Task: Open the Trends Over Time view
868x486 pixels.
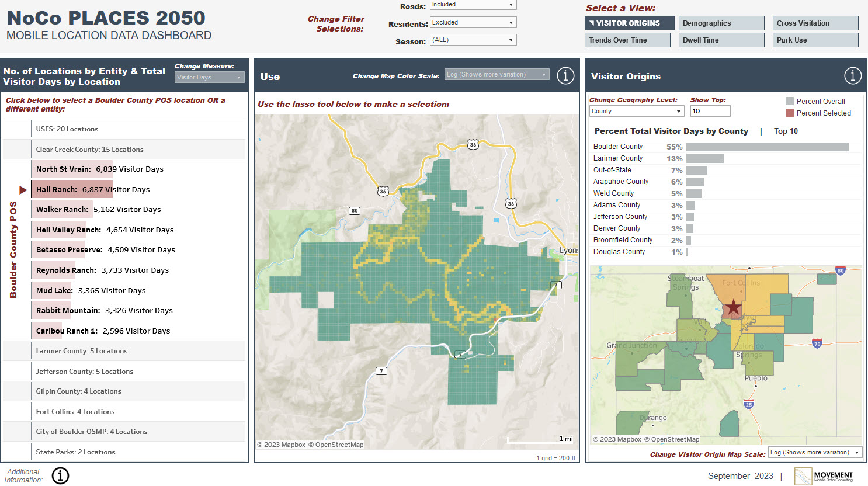Action: 627,40
